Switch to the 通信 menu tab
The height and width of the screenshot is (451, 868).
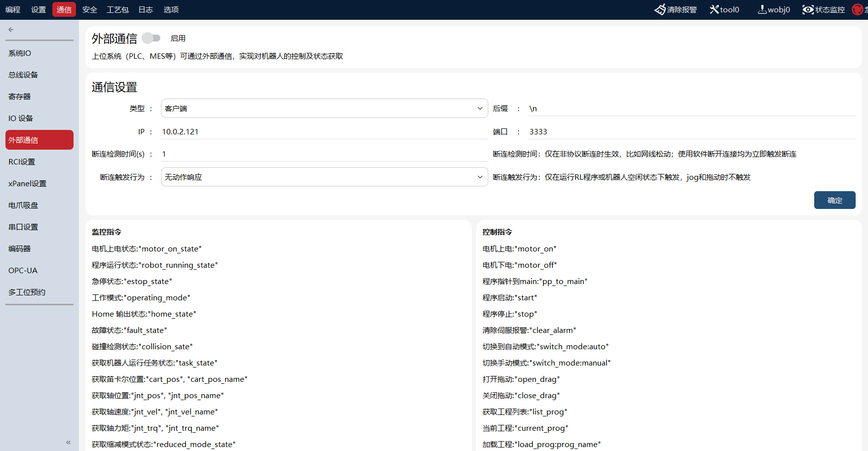pyautogui.click(x=64, y=9)
